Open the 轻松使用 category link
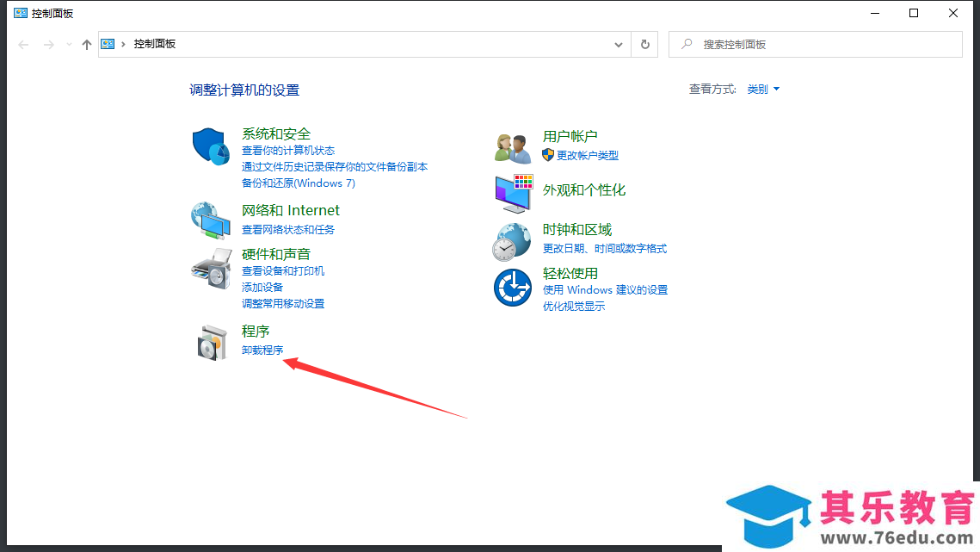This screenshot has width=980, height=552. point(570,274)
